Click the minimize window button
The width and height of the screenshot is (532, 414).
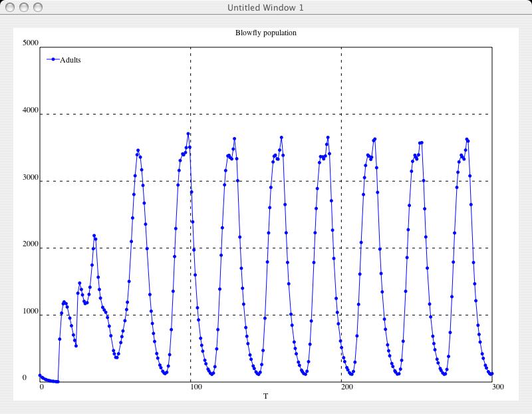[24, 7]
